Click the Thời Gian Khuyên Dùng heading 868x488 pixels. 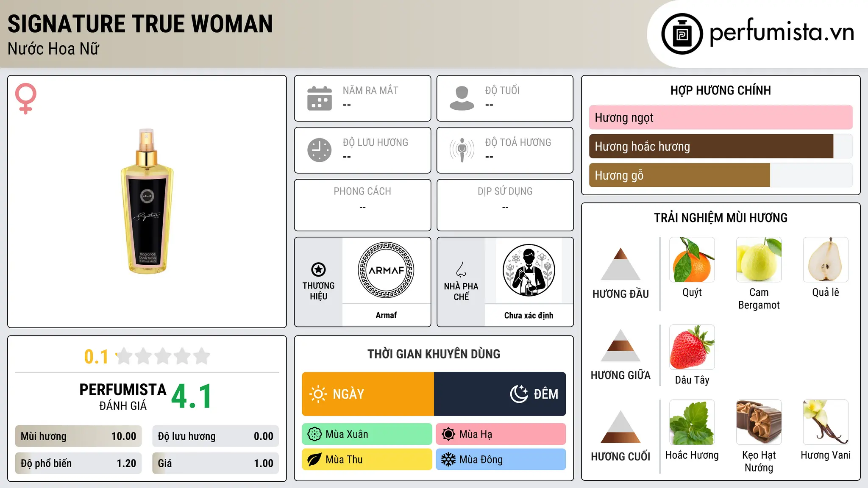(434, 354)
